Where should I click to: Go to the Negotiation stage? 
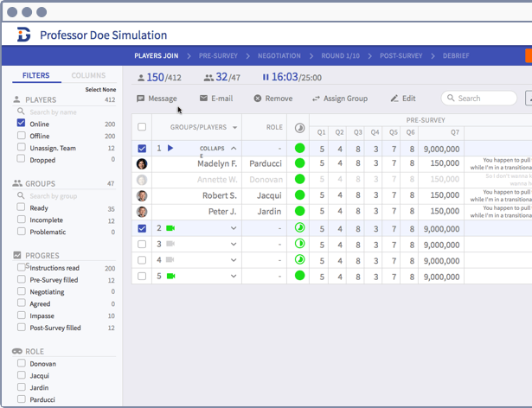pyautogui.click(x=279, y=56)
